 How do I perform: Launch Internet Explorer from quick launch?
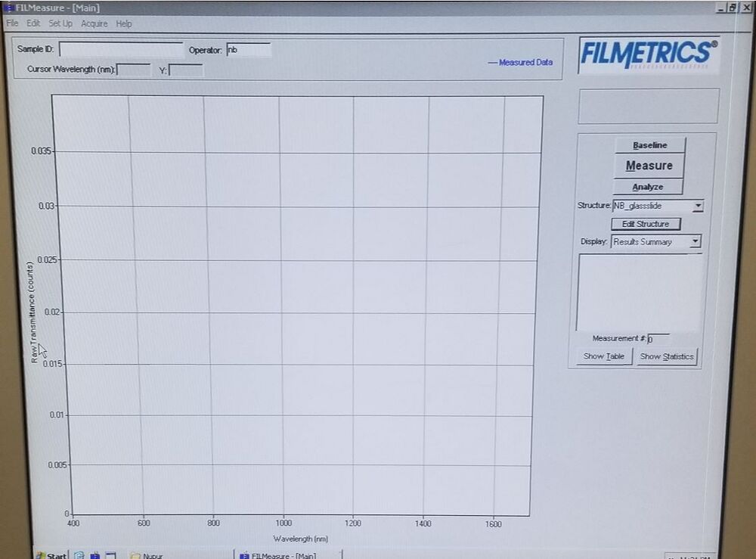coord(79,556)
